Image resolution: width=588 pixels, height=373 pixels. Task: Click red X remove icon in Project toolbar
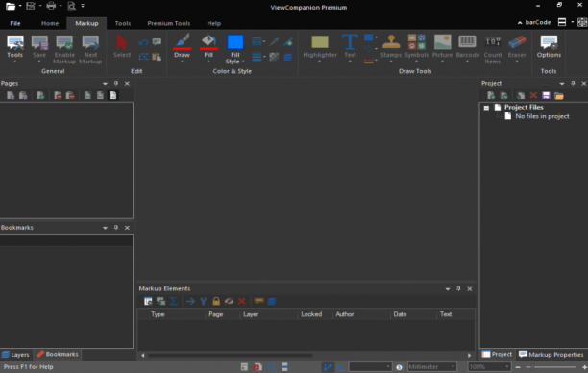(533, 96)
